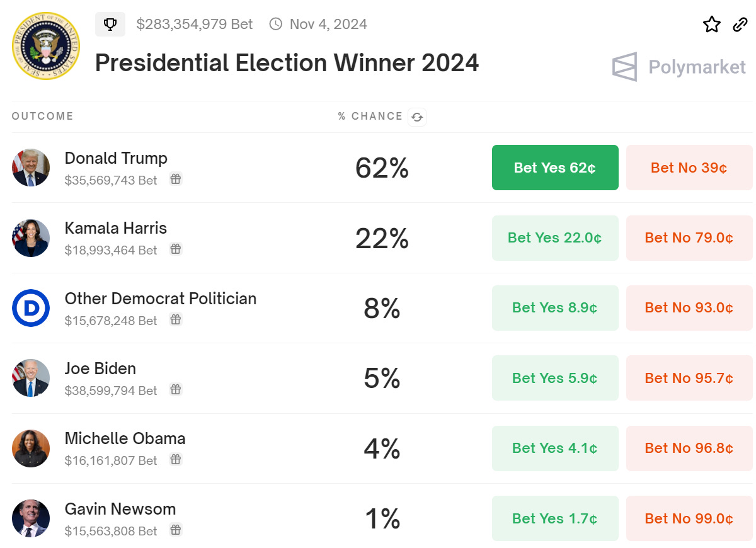Choose Bet No 96.8¢ for Michelle Obama

tap(689, 448)
